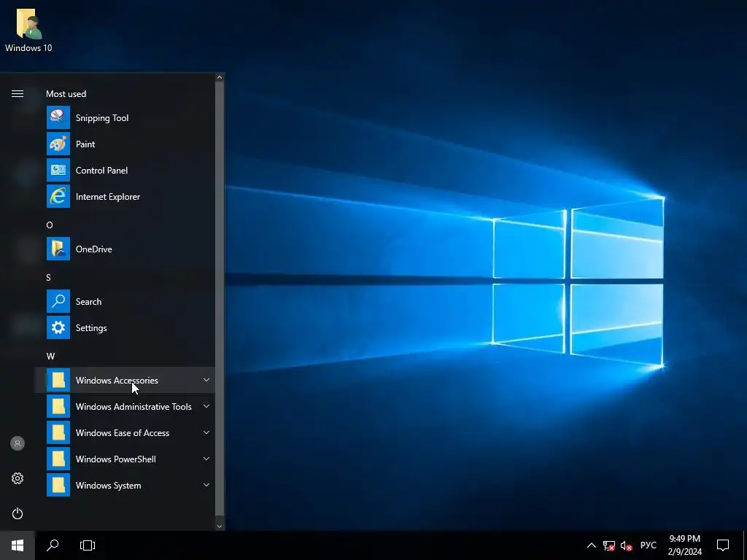747x560 pixels.
Task: Expand Windows Ease of Access chevron
Action: pyautogui.click(x=206, y=432)
